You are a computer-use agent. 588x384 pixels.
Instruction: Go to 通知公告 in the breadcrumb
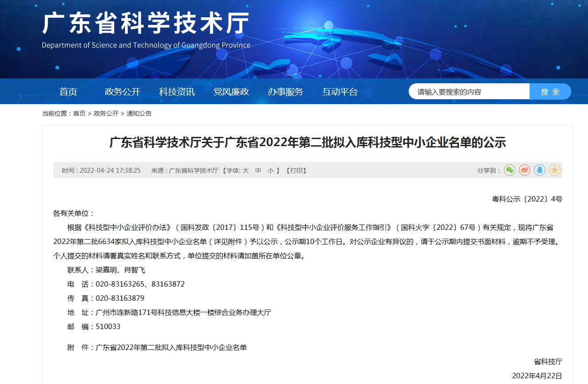tap(139, 113)
